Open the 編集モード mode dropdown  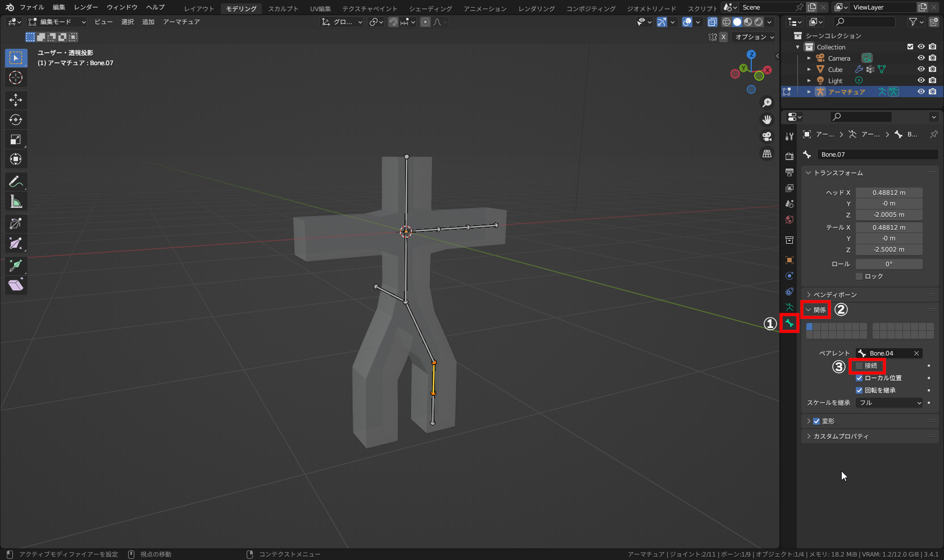(x=57, y=22)
